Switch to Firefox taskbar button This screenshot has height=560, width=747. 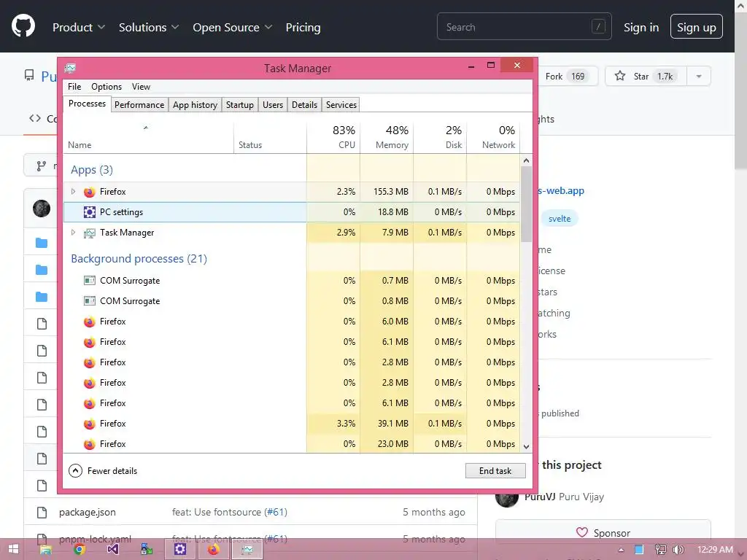(x=214, y=550)
